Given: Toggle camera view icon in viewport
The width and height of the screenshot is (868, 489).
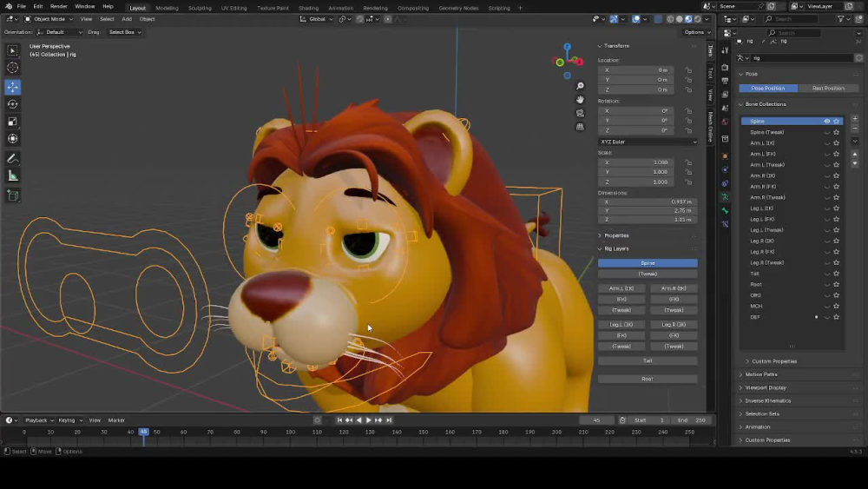Looking at the screenshot, I should [580, 113].
